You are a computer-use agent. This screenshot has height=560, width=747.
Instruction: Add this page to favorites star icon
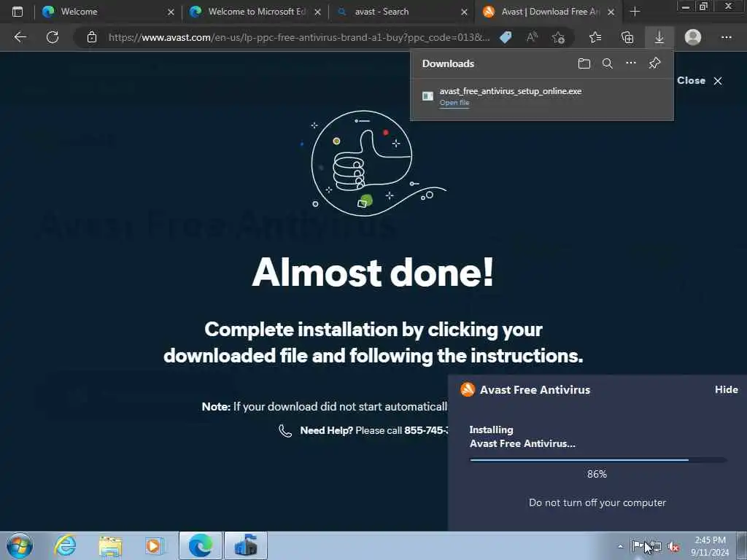pyautogui.click(x=558, y=37)
